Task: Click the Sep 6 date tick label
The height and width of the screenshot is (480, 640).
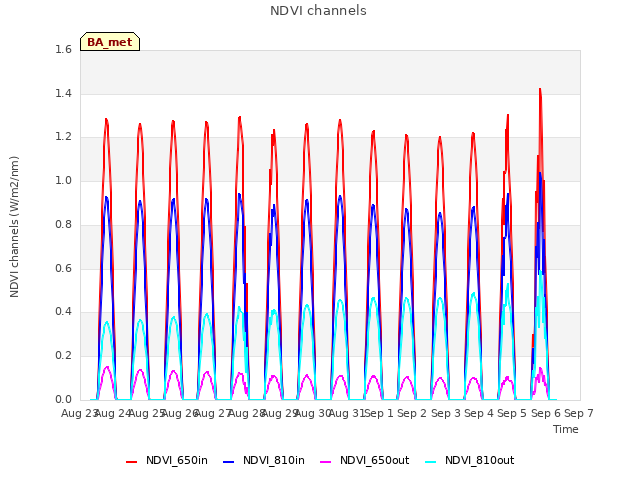Action: click(x=546, y=413)
